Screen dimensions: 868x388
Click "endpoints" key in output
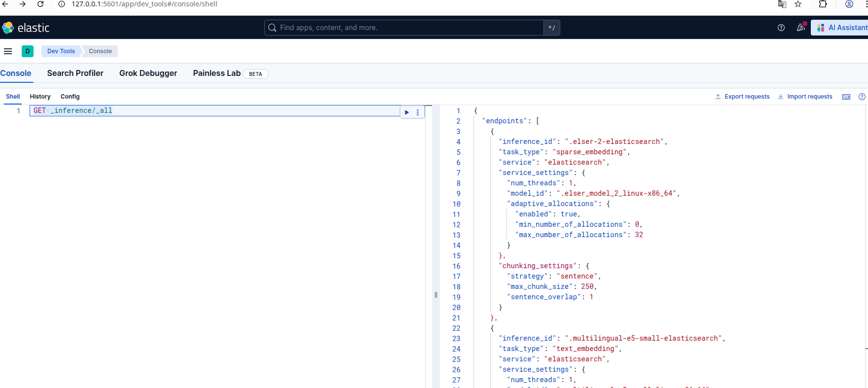(x=505, y=121)
